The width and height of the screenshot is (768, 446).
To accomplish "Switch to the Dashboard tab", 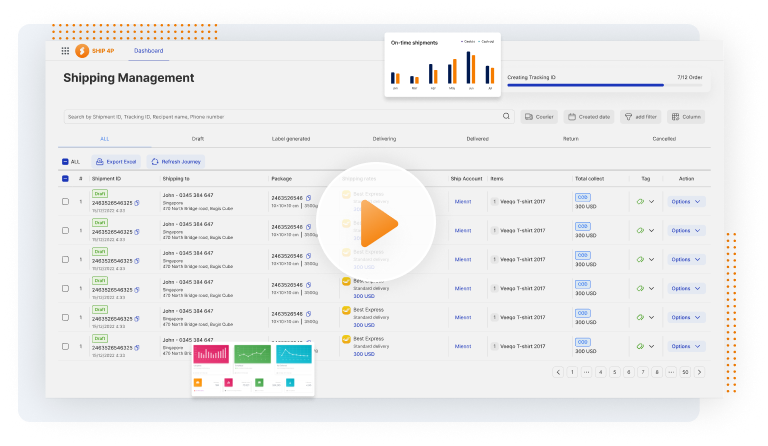I will [x=148, y=51].
